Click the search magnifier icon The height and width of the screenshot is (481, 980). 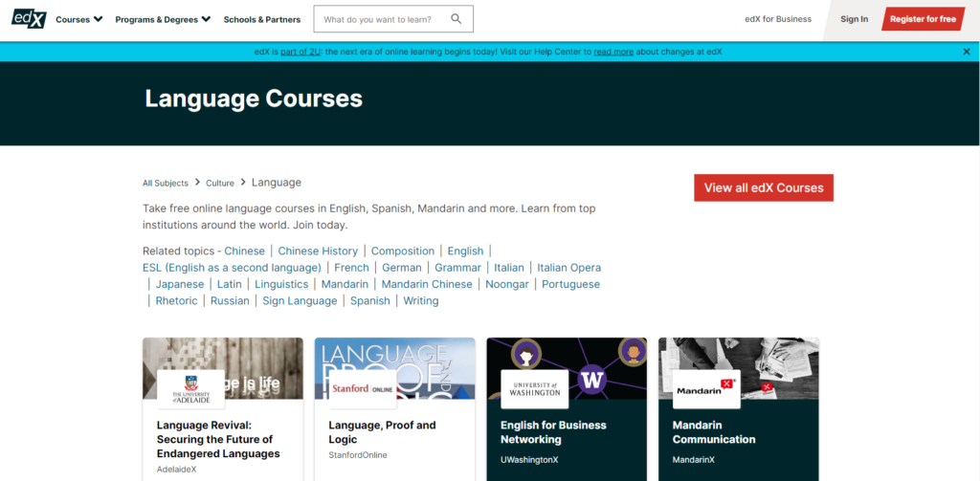coord(457,19)
